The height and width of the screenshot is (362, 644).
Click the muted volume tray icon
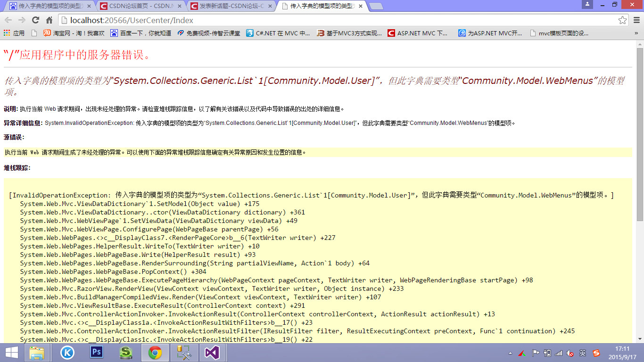(x=570, y=353)
